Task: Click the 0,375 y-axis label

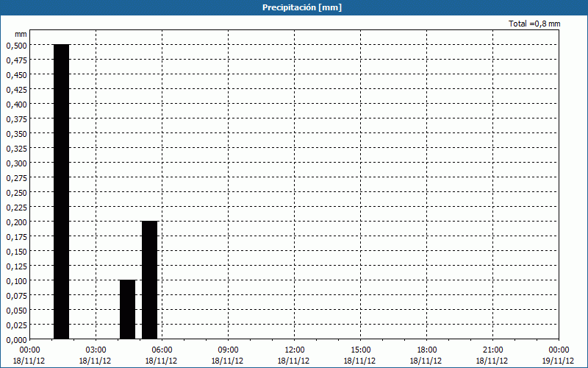Action: [x=17, y=119]
